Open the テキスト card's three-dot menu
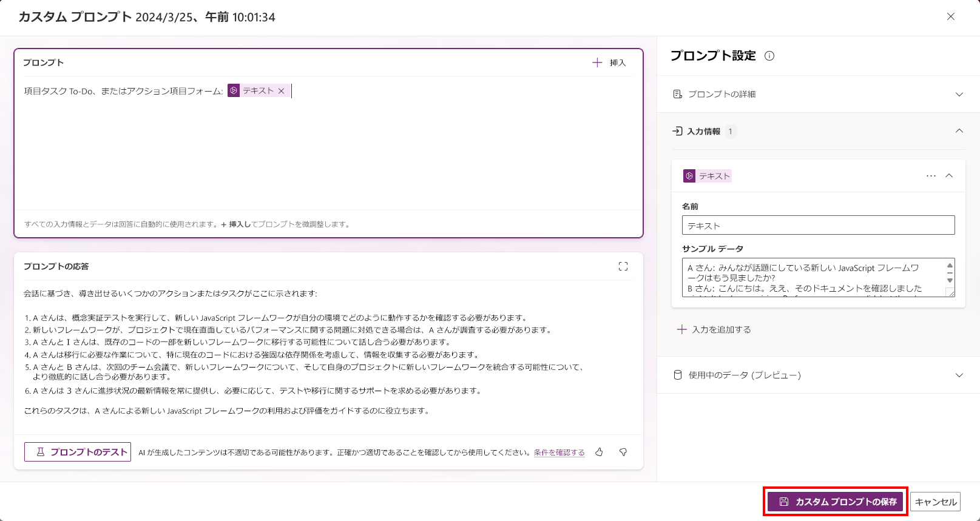This screenshot has height=521, width=980. [x=931, y=176]
